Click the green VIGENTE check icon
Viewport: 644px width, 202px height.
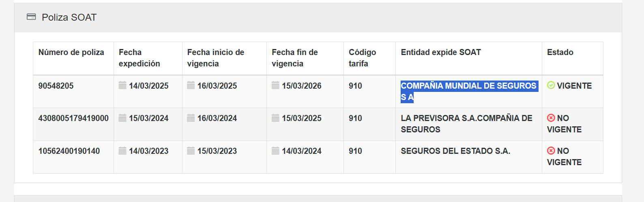551,85
